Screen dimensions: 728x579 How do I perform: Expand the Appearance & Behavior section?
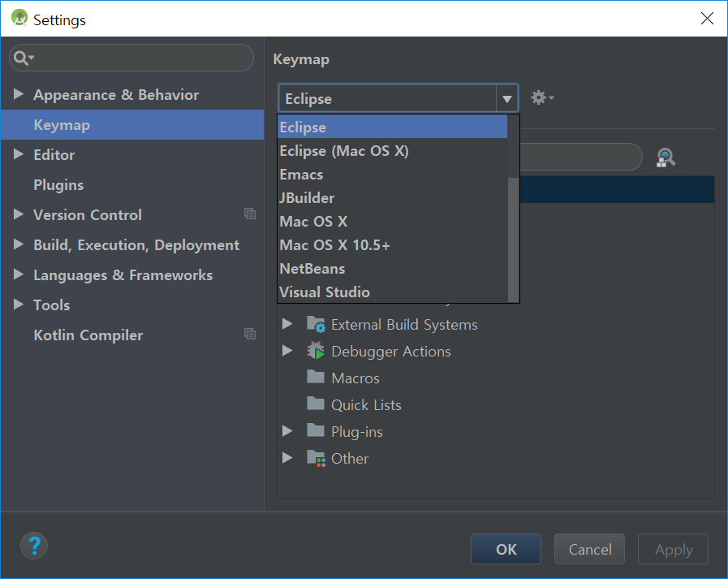(19, 95)
